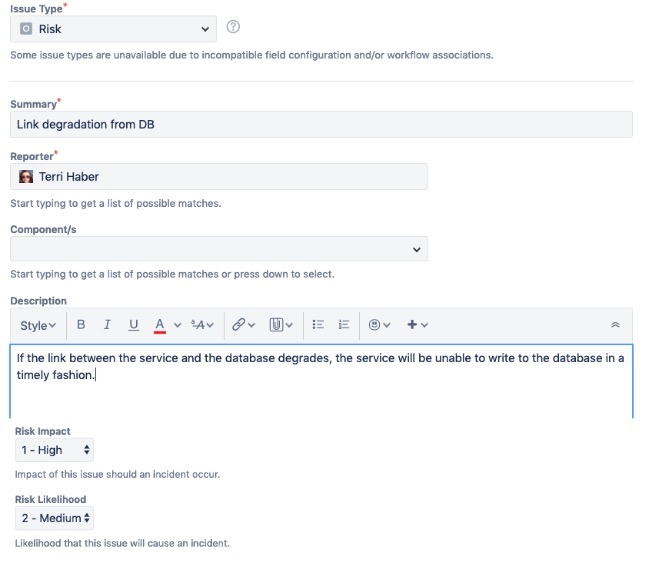Toggle underline formatting in editor

[x=134, y=325]
